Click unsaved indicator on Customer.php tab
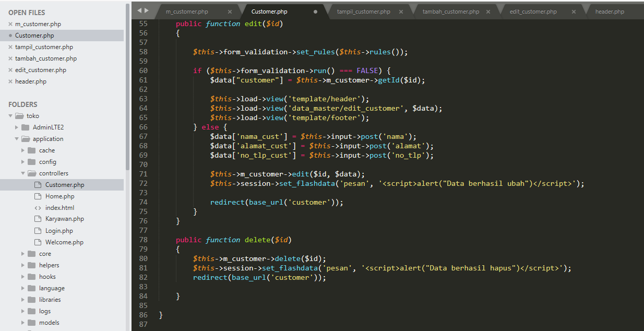The width and height of the screenshot is (644, 331). [x=315, y=11]
